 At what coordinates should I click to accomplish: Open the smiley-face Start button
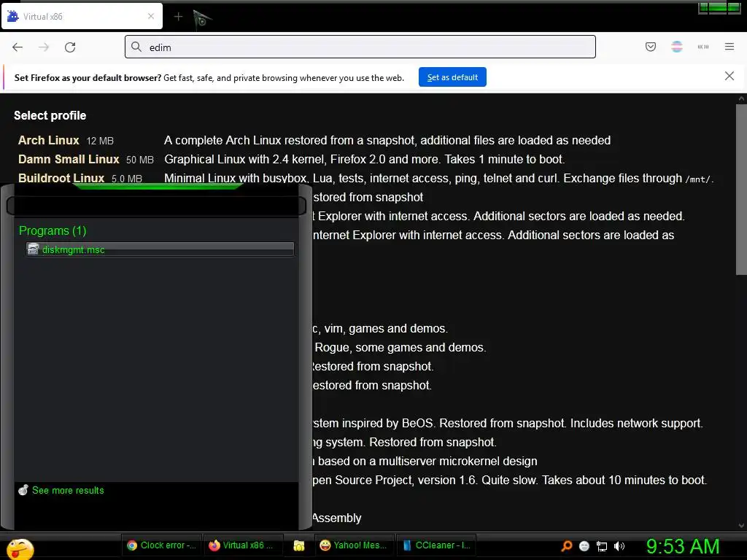pos(20,549)
